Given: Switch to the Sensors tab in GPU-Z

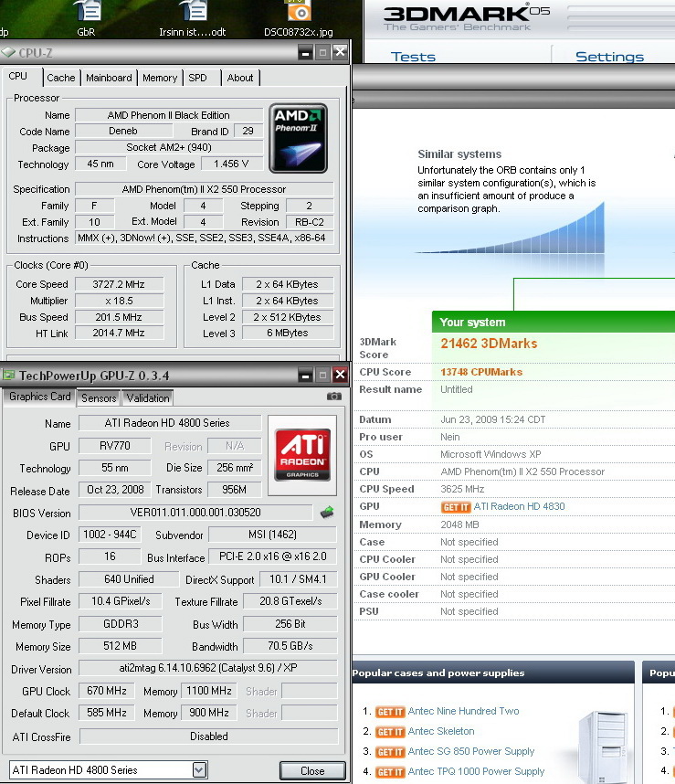Looking at the screenshot, I should [99, 398].
